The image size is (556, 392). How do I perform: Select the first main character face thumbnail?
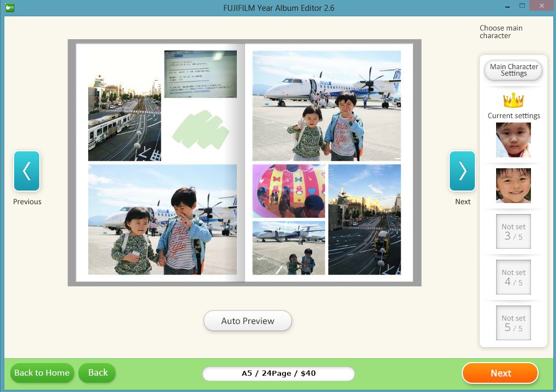tap(513, 140)
